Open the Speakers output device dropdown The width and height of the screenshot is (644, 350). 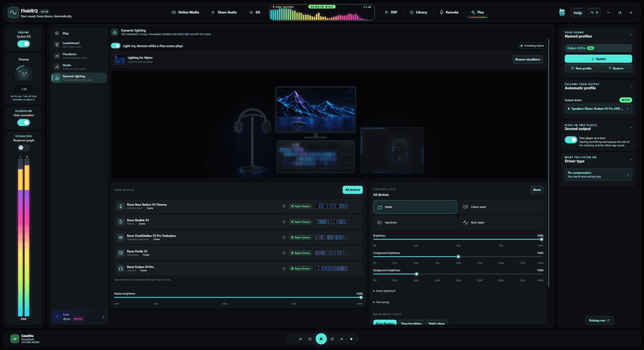[x=598, y=108]
